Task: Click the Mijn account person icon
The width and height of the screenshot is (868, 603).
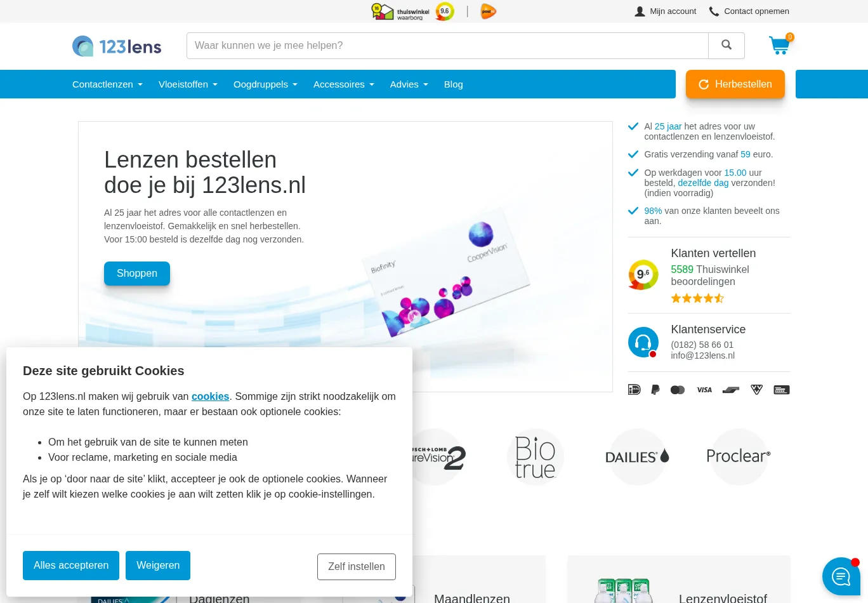Action: click(x=640, y=11)
